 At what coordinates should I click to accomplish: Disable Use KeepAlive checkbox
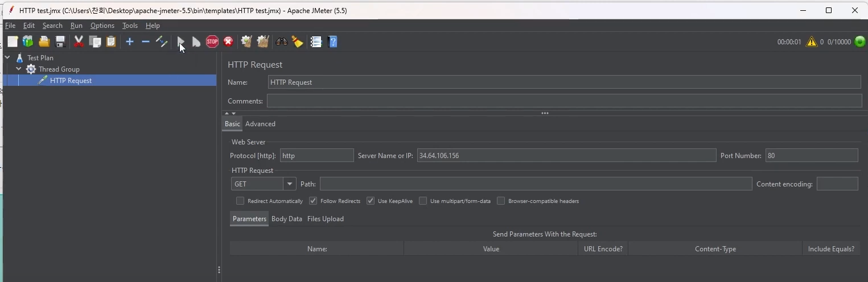click(371, 201)
